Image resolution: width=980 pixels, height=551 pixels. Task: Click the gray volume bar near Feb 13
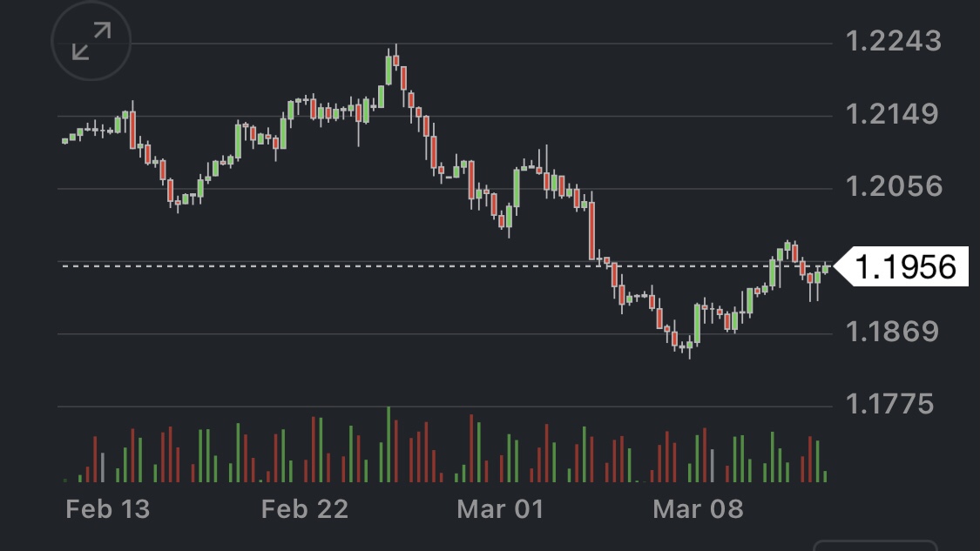102,467
